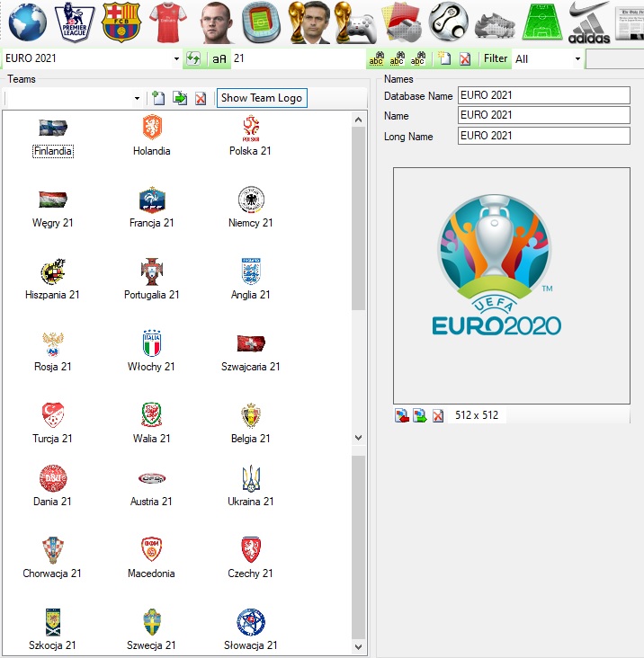Select the Węgry 21 team
This screenshot has height=658, width=644.
tap(53, 209)
